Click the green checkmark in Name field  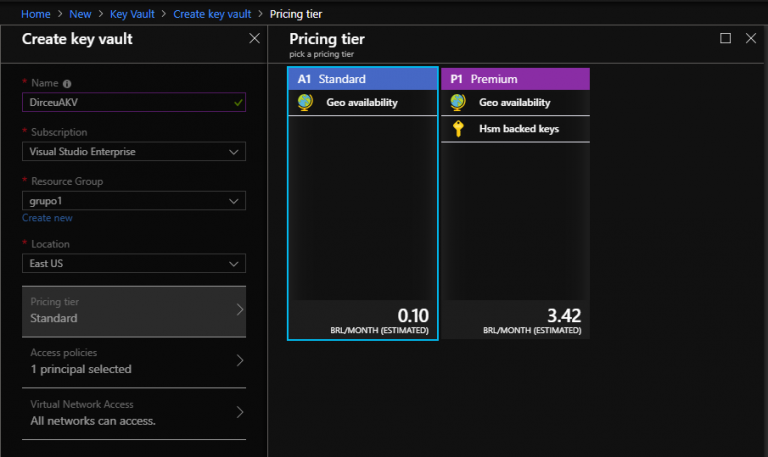pos(237,102)
